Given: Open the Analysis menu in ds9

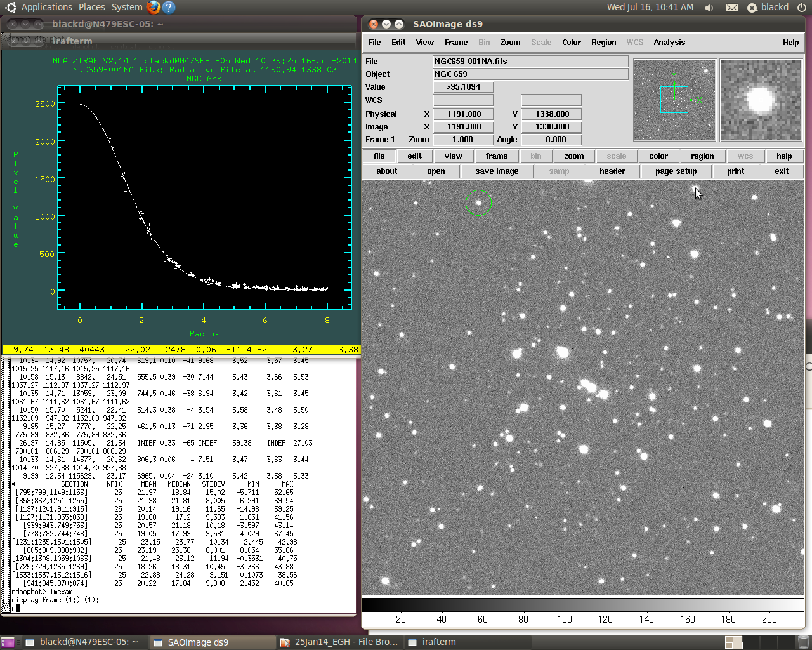Looking at the screenshot, I should click(669, 43).
